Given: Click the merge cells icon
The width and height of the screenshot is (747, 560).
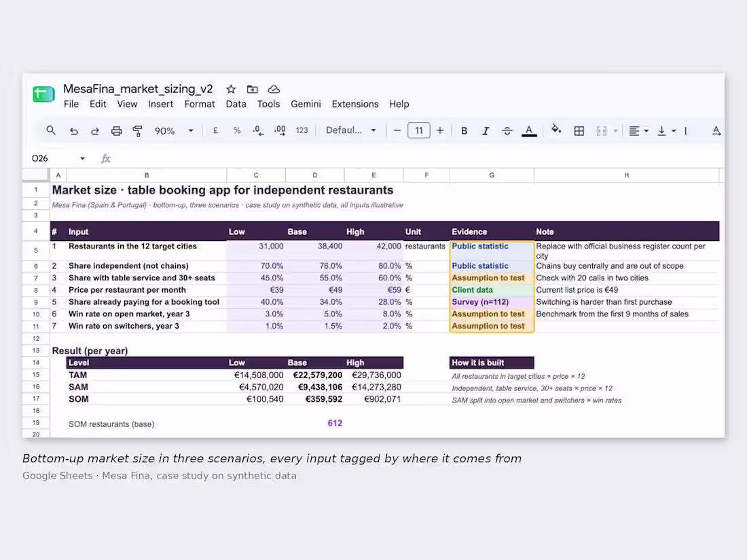Looking at the screenshot, I should [602, 131].
